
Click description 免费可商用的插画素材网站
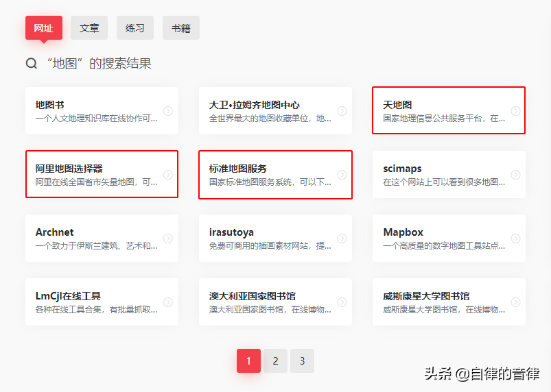pos(270,246)
